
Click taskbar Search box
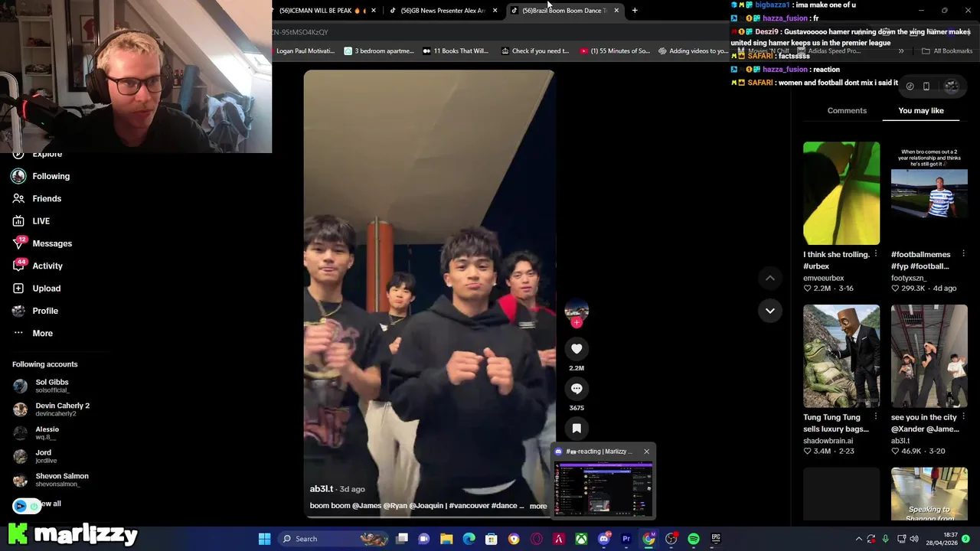[x=333, y=539]
